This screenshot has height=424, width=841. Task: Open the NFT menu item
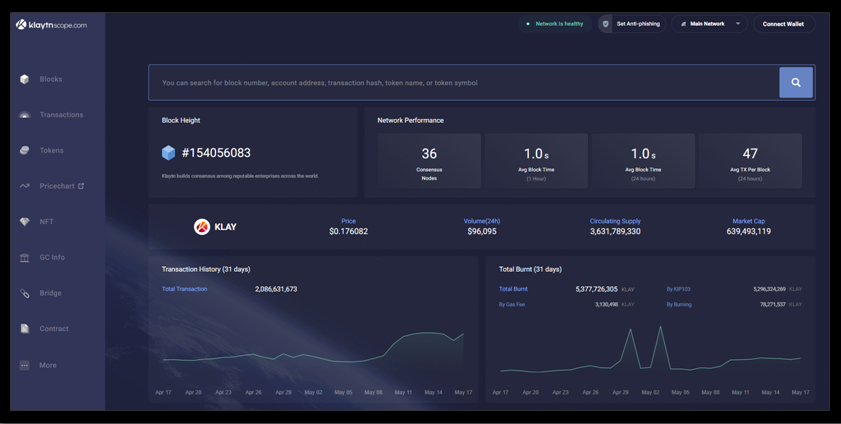click(46, 222)
